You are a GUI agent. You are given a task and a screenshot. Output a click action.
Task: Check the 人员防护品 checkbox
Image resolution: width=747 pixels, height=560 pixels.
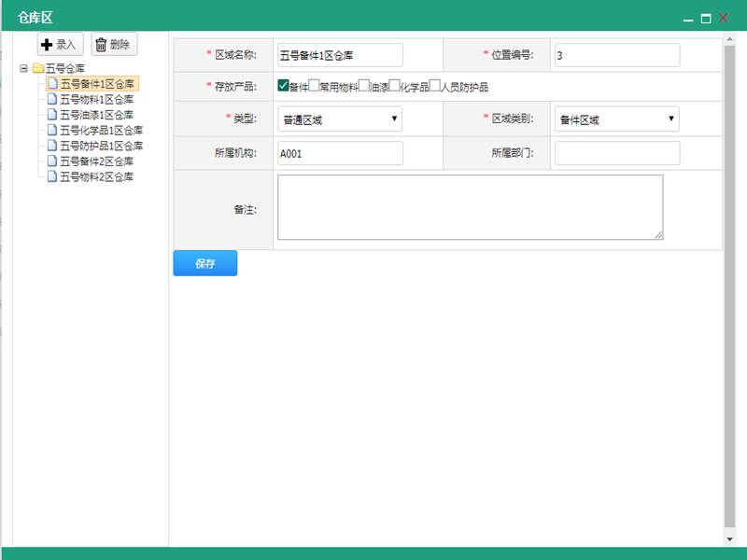click(435, 86)
